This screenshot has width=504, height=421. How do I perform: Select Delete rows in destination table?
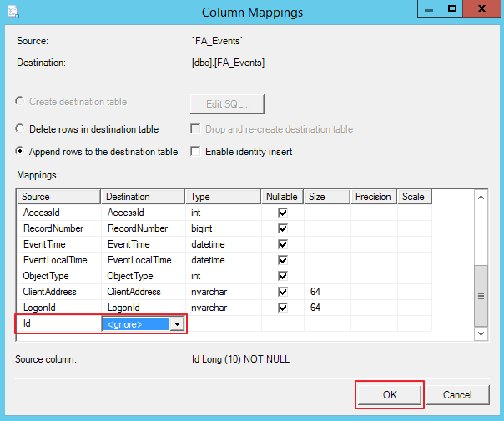tap(21, 129)
